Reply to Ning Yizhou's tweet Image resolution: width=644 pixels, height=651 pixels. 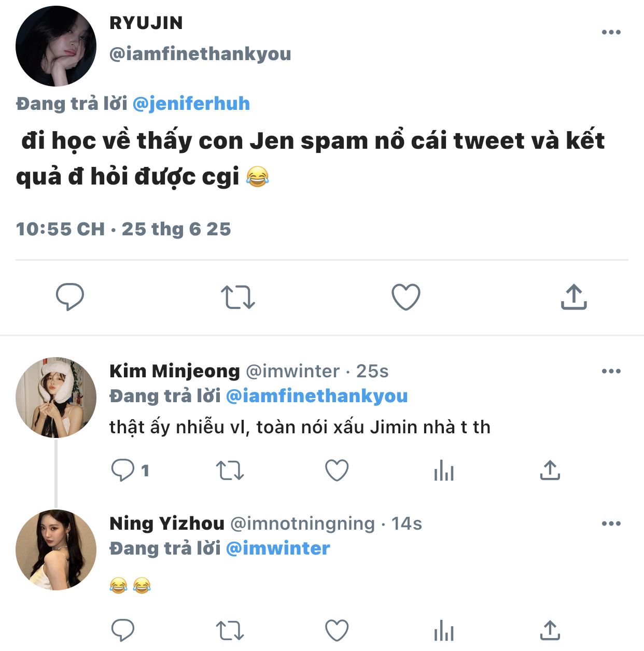(123, 630)
